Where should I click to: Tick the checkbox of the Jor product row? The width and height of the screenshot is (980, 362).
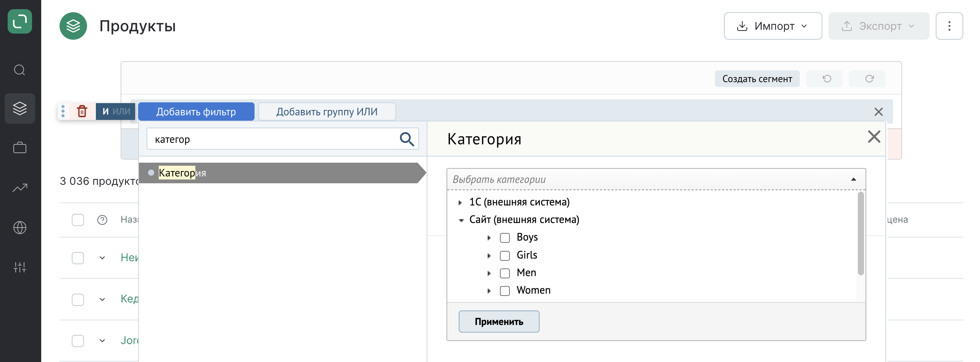pyautogui.click(x=78, y=341)
